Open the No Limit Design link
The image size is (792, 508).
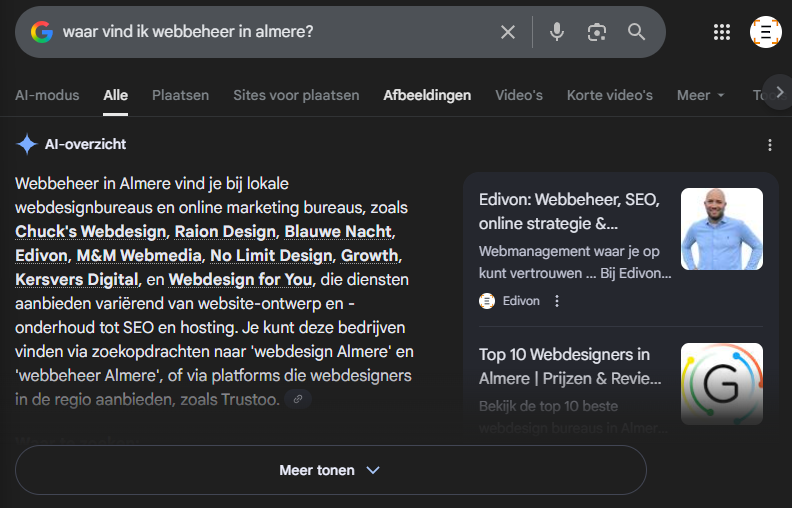pos(271,256)
